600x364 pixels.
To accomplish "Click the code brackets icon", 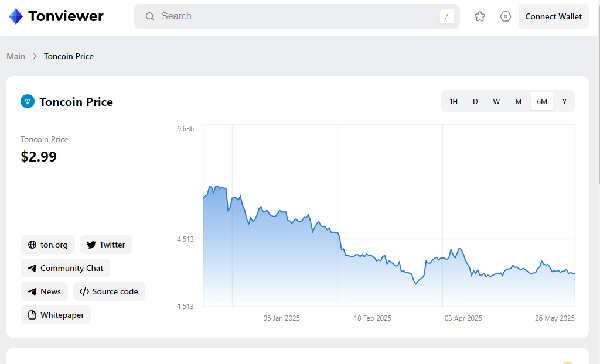I will 84,291.
